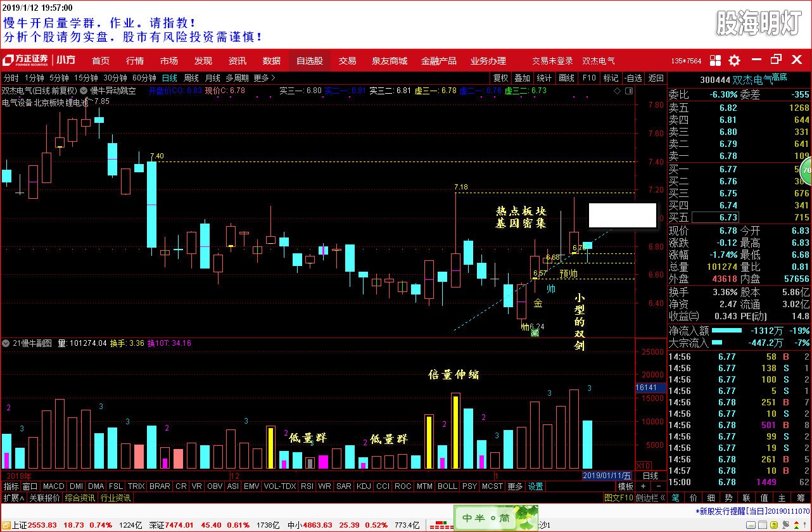812x532 pixels.
Task: Click the 图文F10 button
Action: (618, 498)
